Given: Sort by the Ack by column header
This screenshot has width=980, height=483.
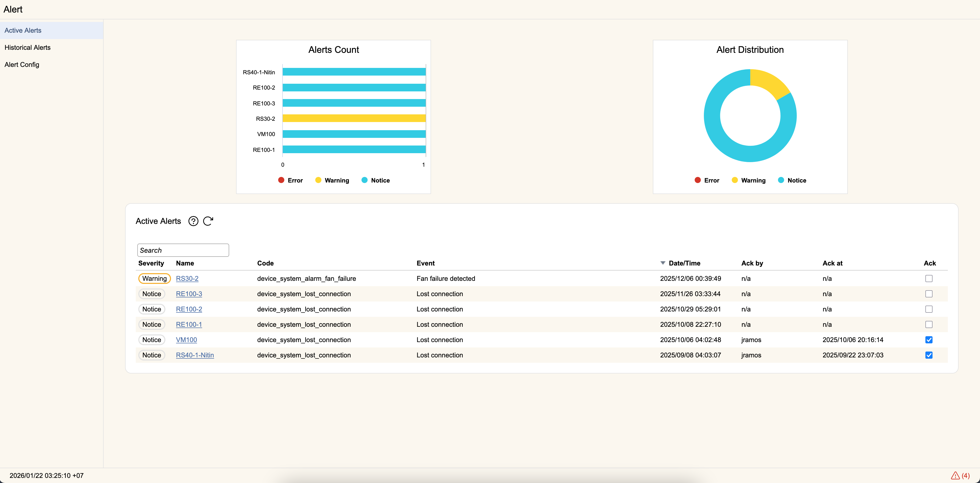Looking at the screenshot, I should coord(752,263).
